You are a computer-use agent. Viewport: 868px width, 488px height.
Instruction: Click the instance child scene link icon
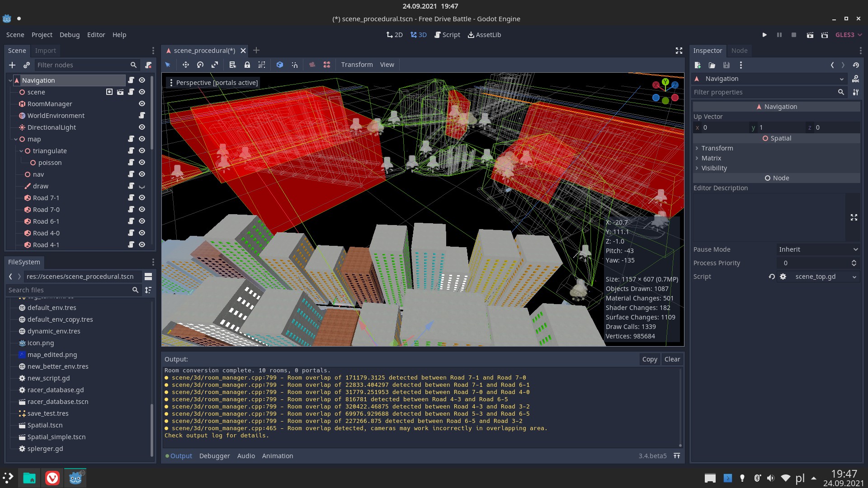coord(27,65)
